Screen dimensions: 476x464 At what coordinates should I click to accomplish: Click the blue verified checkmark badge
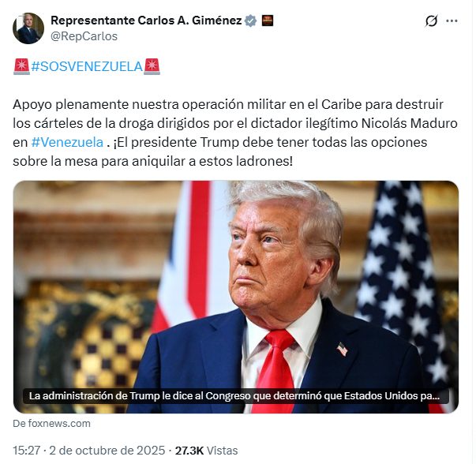point(250,21)
